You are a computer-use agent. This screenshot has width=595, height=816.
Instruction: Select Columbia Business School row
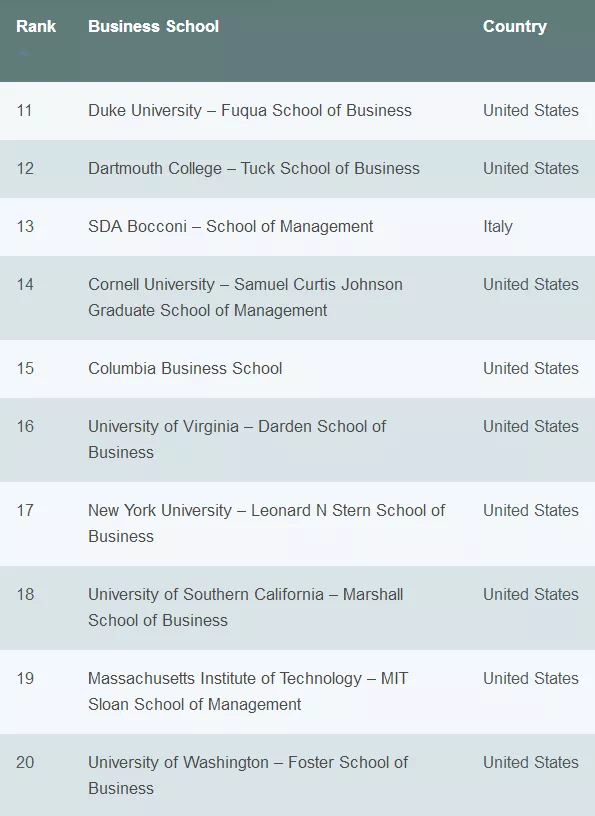click(x=297, y=369)
